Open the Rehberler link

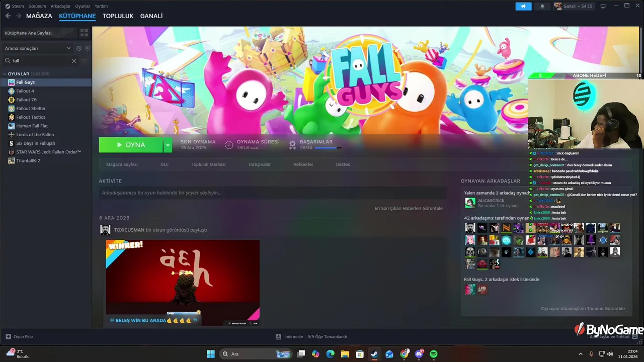pos(303,164)
